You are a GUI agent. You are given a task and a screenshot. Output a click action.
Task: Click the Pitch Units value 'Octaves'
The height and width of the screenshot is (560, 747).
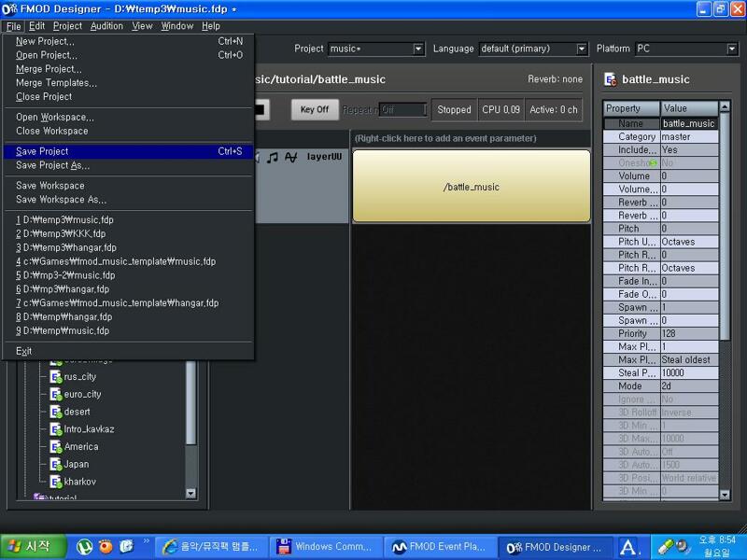[x=689, y=242]
